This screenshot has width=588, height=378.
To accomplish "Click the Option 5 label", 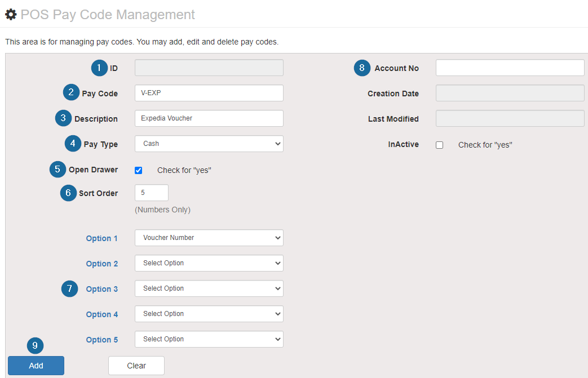I will 101,340.
